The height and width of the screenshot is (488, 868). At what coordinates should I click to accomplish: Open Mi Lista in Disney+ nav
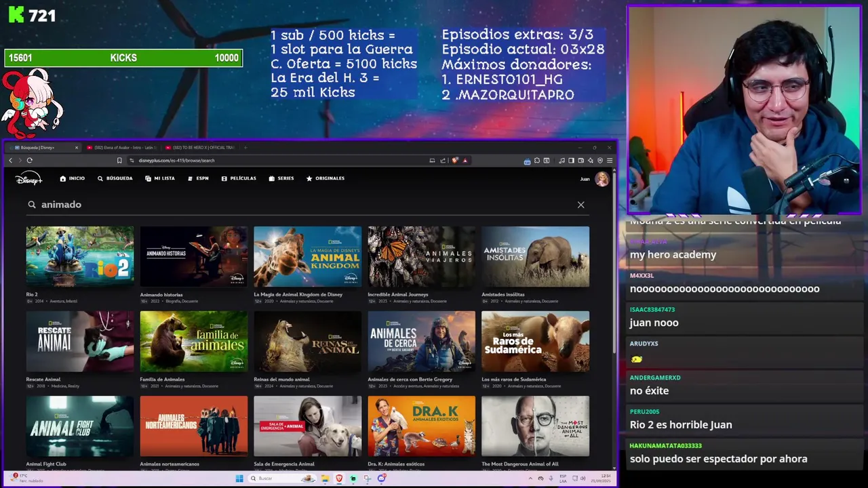[x=160, y=178]
